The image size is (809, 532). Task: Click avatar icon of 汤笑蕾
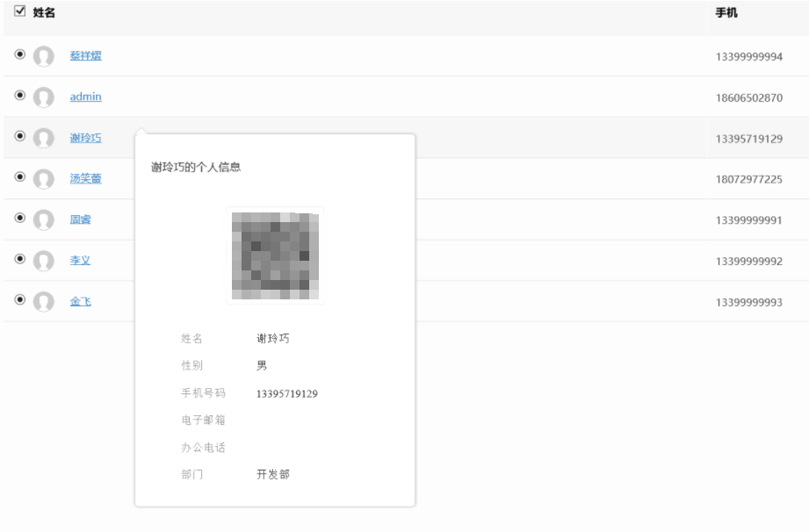tap(44, 179)
